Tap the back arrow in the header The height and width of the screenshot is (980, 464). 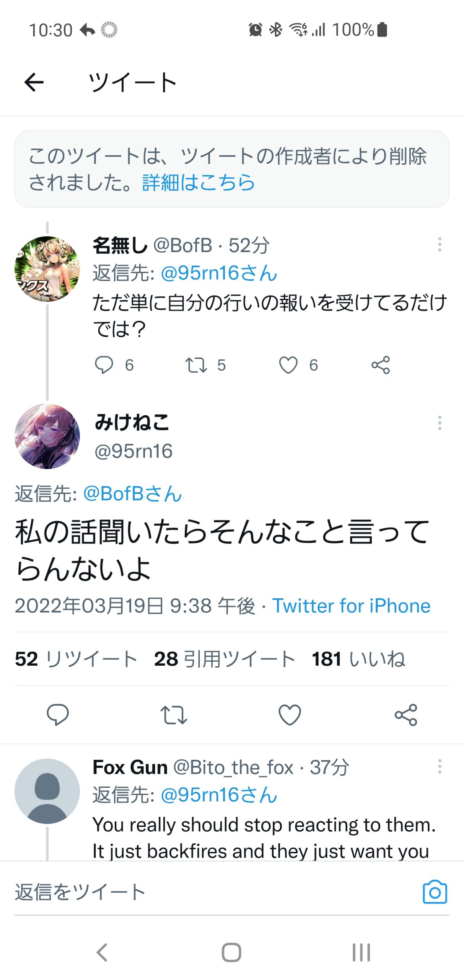tap(34, 82)
